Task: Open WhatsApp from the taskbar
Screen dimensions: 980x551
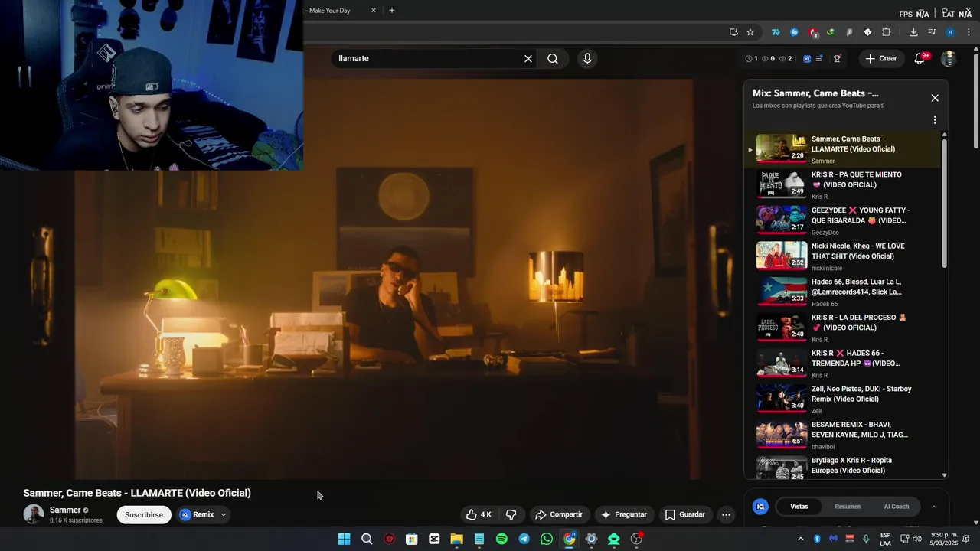Action: click(546, 539)
